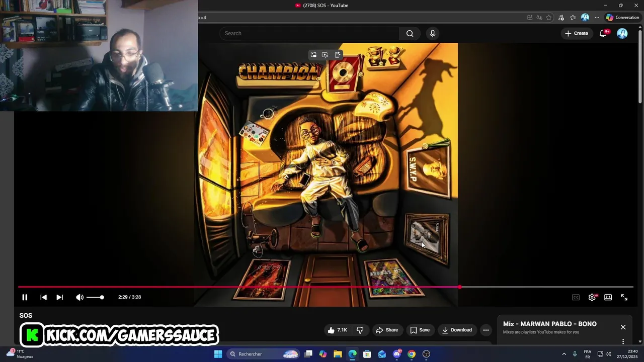Open the Edge browser profile avatar
Screen dimensions: 644x362
585,17
